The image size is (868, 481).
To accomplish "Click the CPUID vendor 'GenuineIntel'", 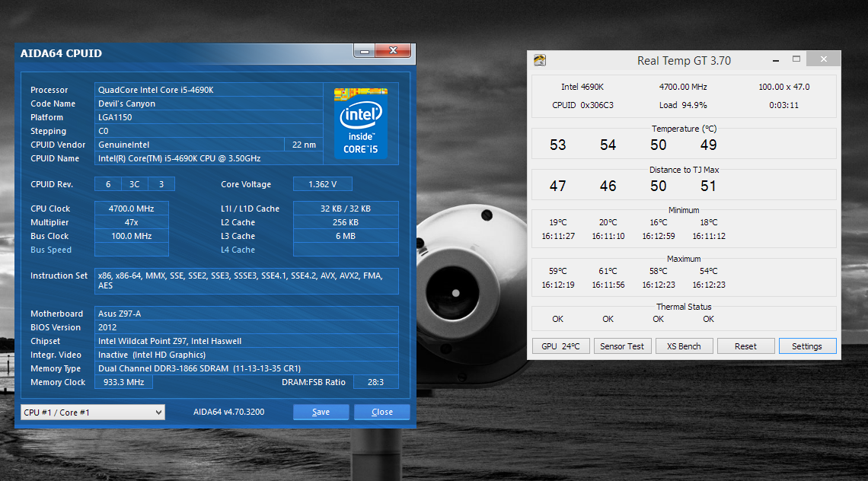I will [x=124, y=145].
